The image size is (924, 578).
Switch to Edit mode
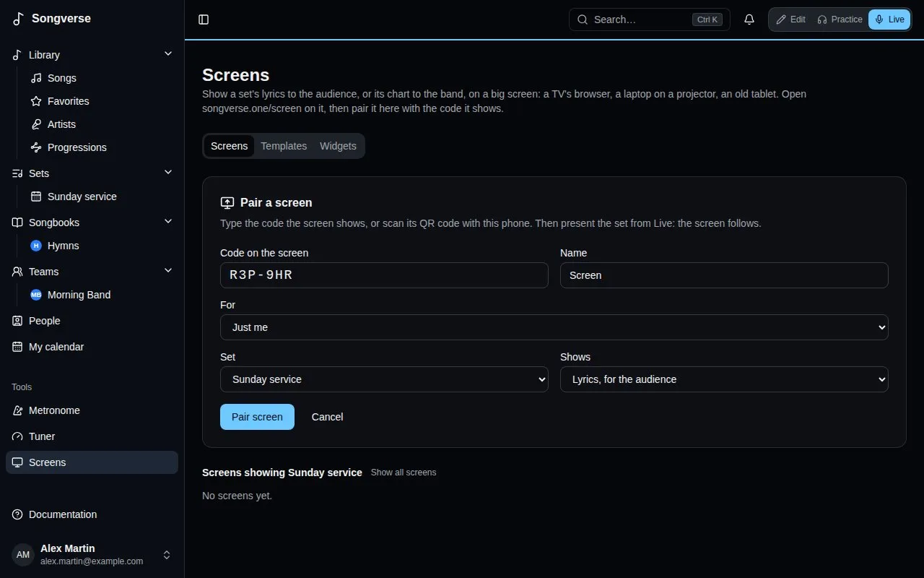[x=790, y=20]
